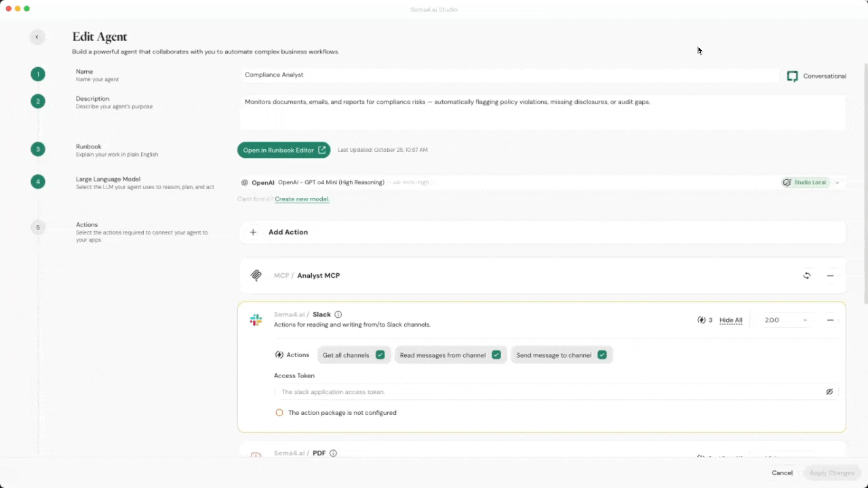Click the Conversational chat bubble icon
Image resolution: width=868 pixels, height=488 pixels.
tap(791, 77)
